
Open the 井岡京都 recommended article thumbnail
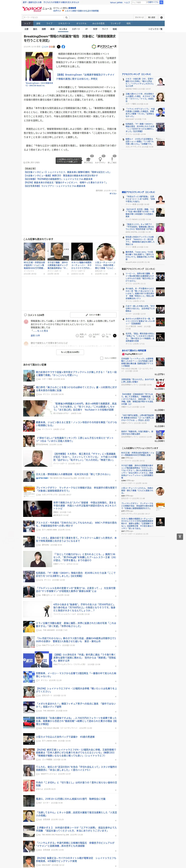click(34, 251)
